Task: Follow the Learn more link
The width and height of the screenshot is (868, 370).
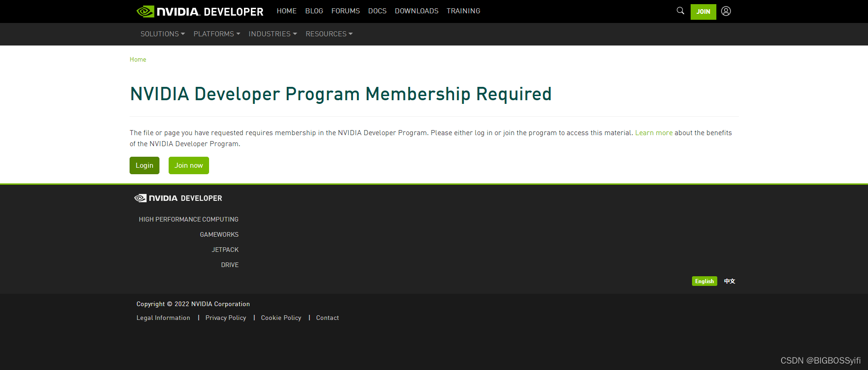Action: (654, 133)
